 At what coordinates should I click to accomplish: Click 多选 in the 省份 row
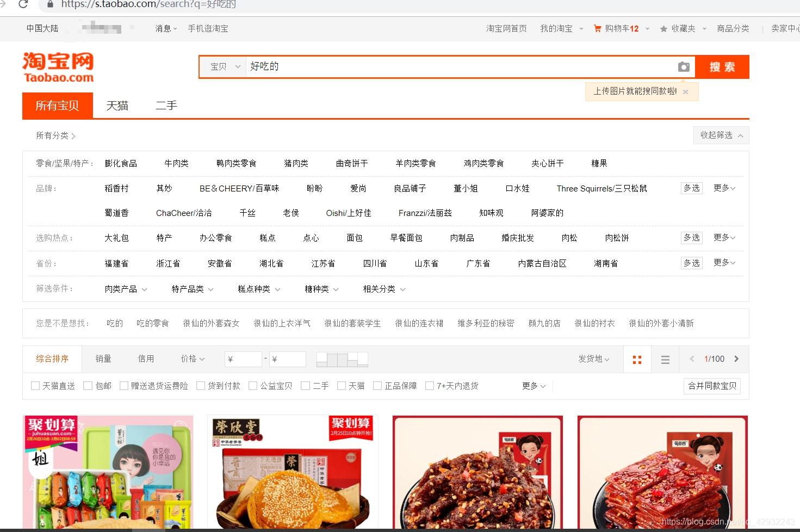point(692,263)
